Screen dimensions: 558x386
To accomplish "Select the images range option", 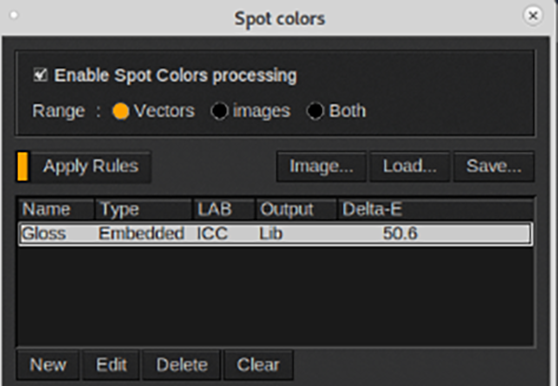I will pyautogui.click(x=219, y=111).
